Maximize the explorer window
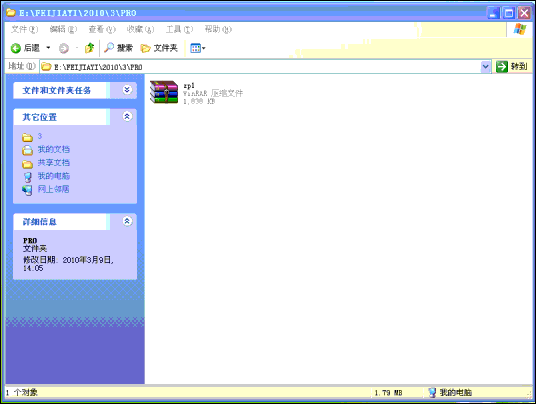This screenshot has height=404, width=536. 509,13
